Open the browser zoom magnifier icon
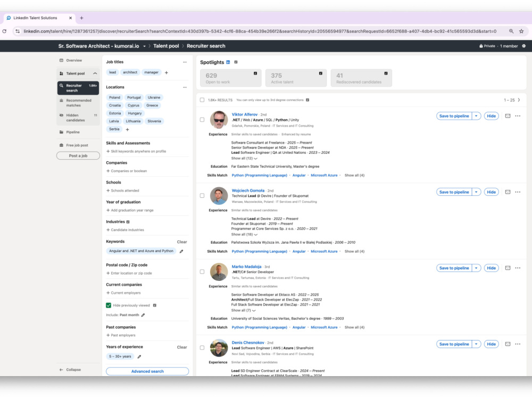 [x=511, y=31]
